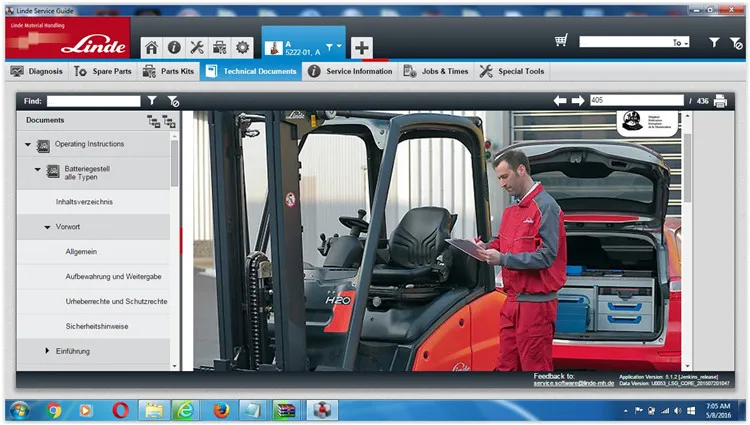Open Sicherheitshinweise entry
750x425 pixels.
pos(97,326)
